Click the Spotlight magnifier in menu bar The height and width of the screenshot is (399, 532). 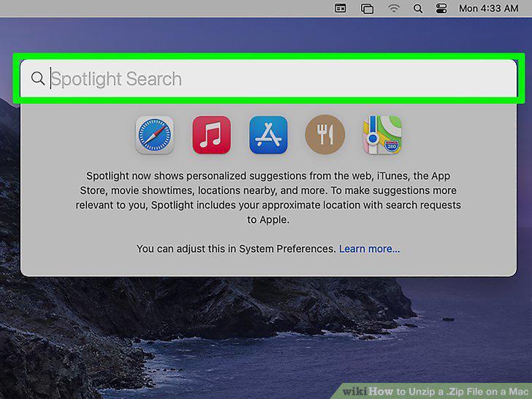click(x=418, y=9)
